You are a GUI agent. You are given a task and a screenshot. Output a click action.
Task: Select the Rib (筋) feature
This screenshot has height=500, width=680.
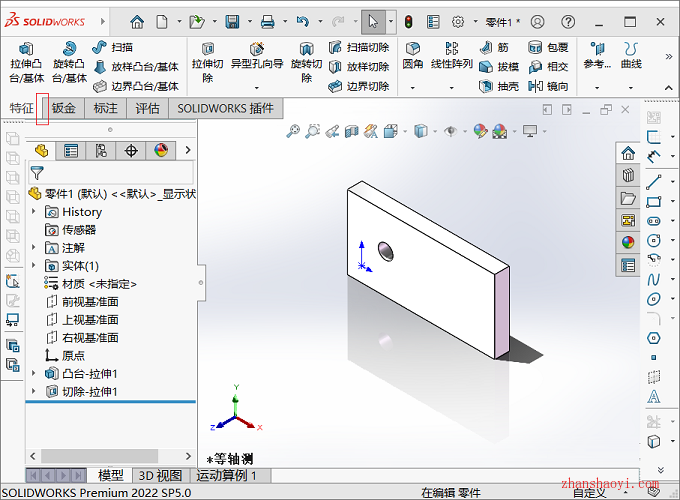[494, 47]
